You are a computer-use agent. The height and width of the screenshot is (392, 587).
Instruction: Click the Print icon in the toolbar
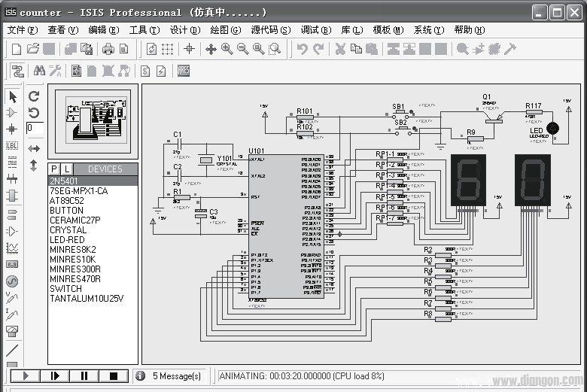108,49
